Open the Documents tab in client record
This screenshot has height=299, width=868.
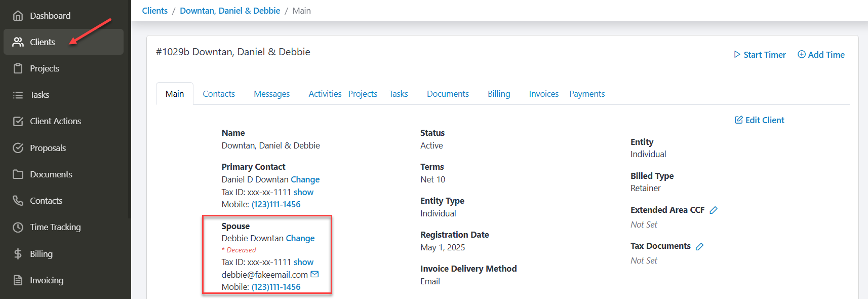click(x=448, y=94)
